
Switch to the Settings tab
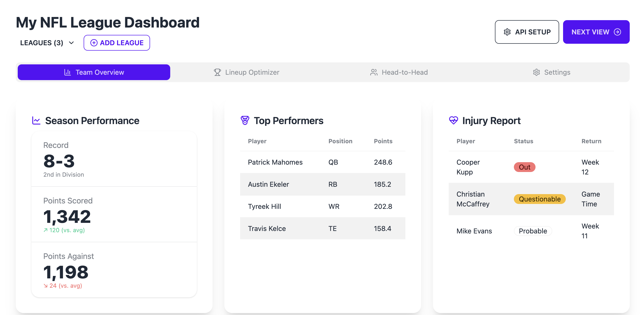point(551,72)
